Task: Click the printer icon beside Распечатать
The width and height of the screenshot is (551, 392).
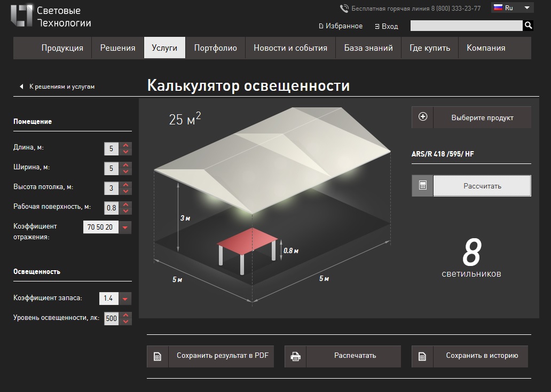Action: [x=296, y=357]
